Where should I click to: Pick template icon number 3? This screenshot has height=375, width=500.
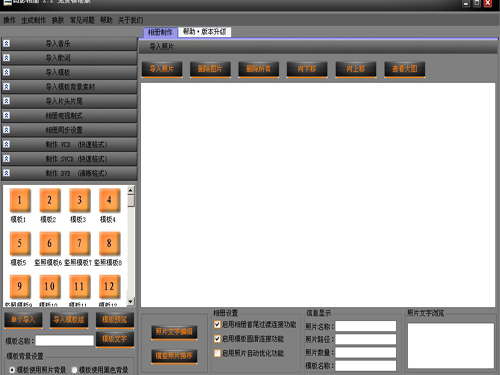click(x=80, y=200)
